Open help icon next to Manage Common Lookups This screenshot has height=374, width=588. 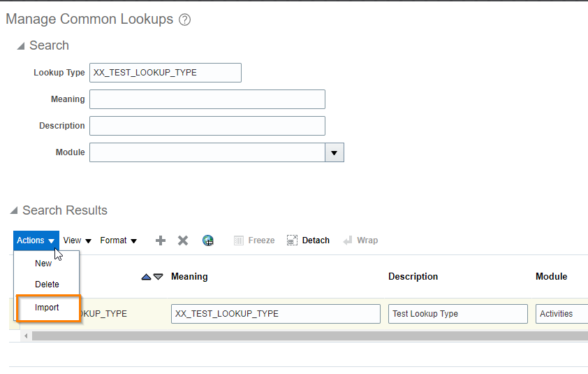[184, 20]
